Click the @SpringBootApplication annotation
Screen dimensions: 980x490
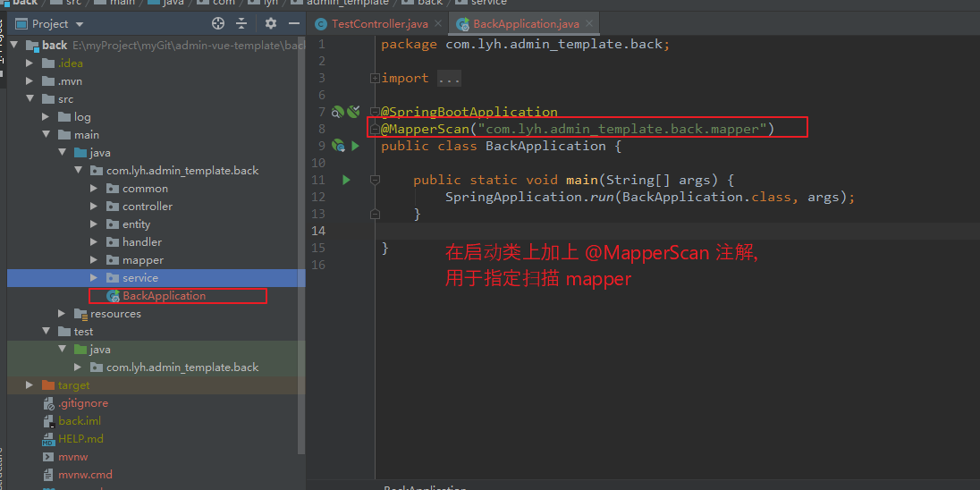pos(469,112)
